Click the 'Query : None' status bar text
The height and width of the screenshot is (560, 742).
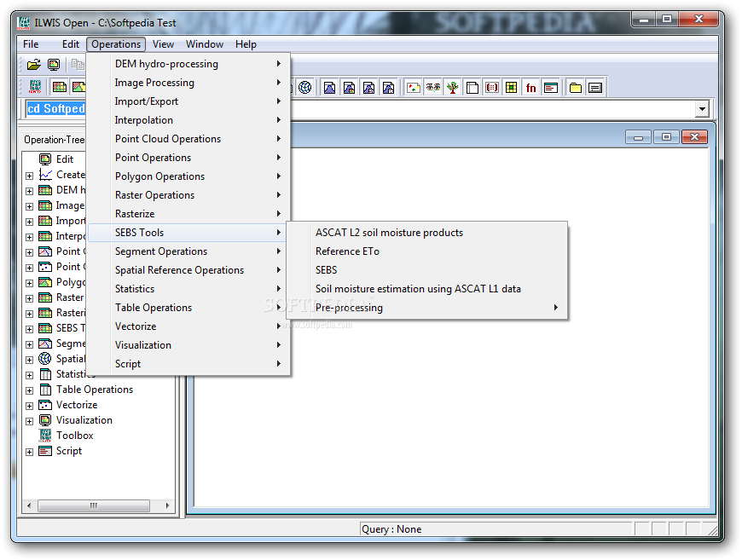391,529
